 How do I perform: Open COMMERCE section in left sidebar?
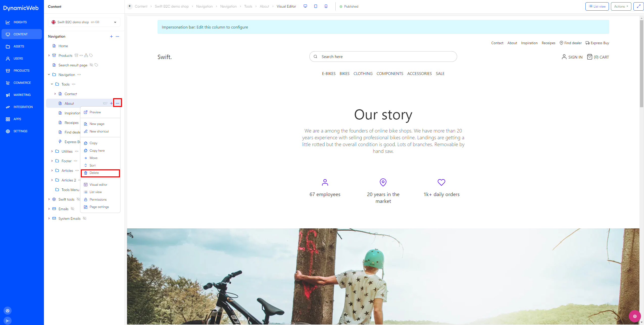point(22,83)
